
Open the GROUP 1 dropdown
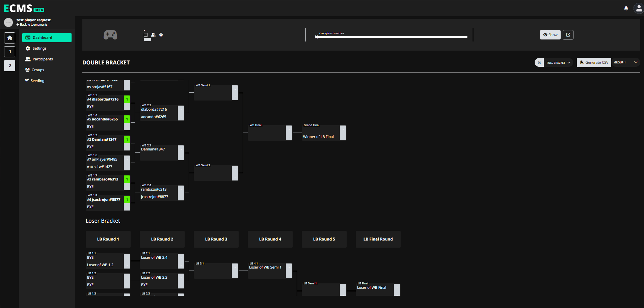tap(625, 62)
